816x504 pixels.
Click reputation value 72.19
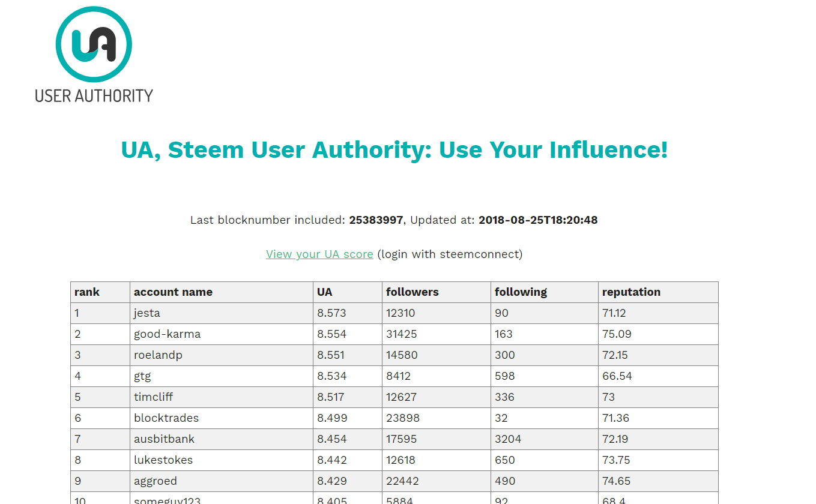click(615, 439)
